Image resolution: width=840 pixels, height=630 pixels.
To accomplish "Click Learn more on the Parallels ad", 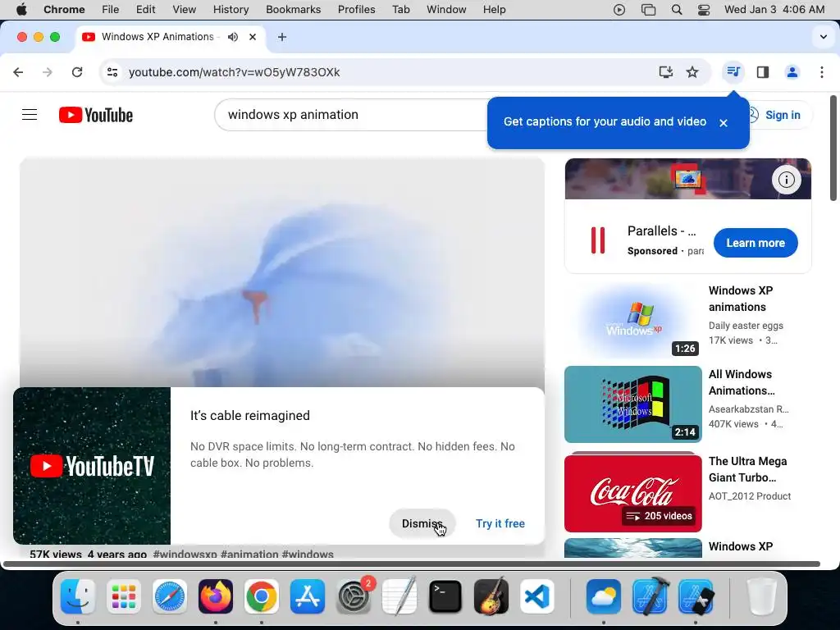I will coord(756,243).
